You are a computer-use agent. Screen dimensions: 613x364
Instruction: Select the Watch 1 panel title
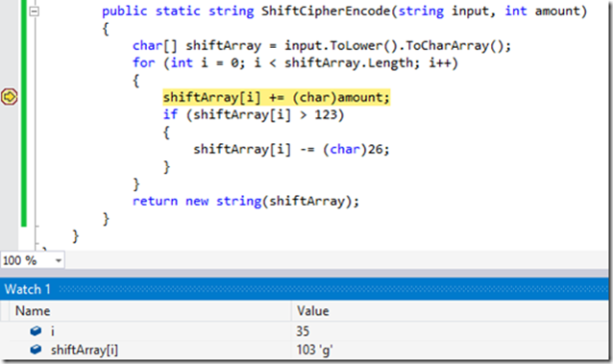[x=27, y=289]
